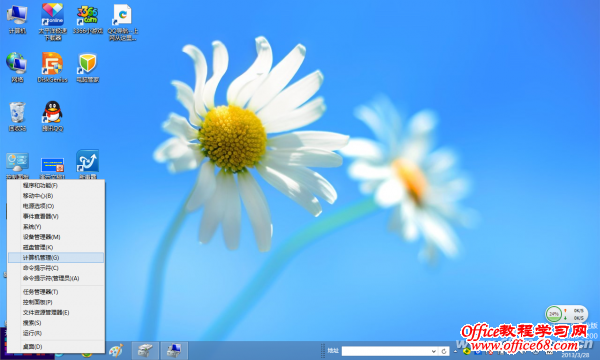The width and height of the screenshot is (600, 360).
Task: Choose 电源选项(O) in context menu
Action: pos(56,206)
